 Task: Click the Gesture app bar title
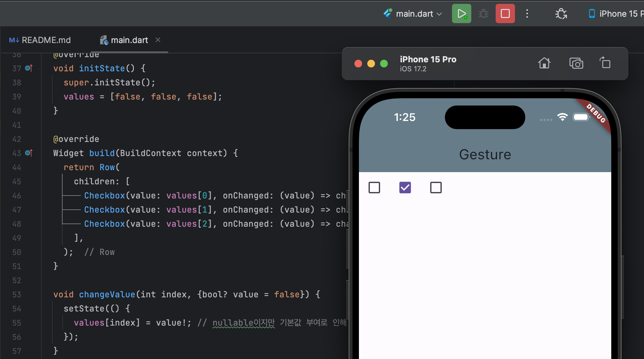485,155
